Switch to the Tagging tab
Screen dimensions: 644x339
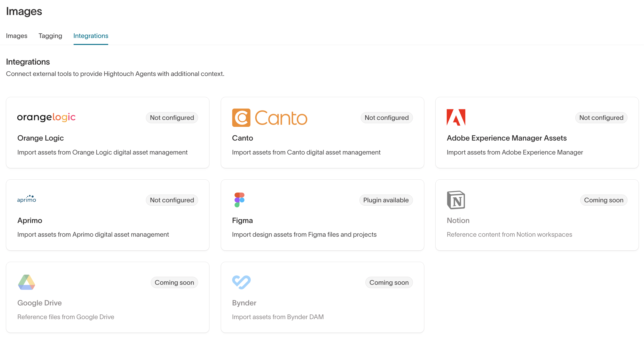[50, 36]
